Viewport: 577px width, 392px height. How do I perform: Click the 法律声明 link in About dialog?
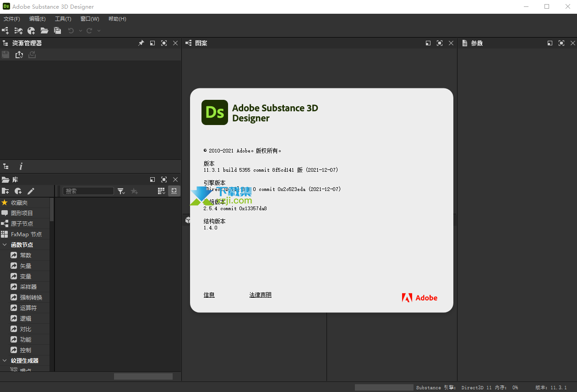[261, 295]
